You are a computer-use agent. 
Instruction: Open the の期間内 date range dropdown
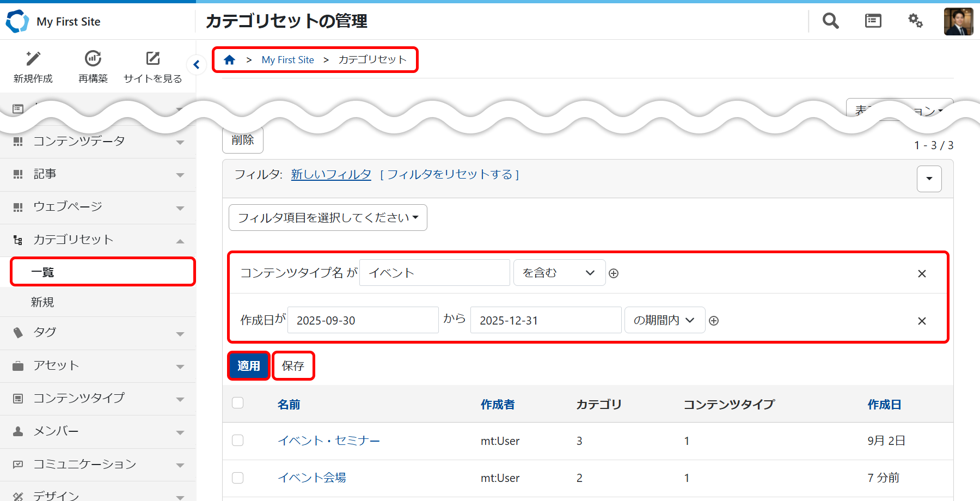tap(664, 320)
